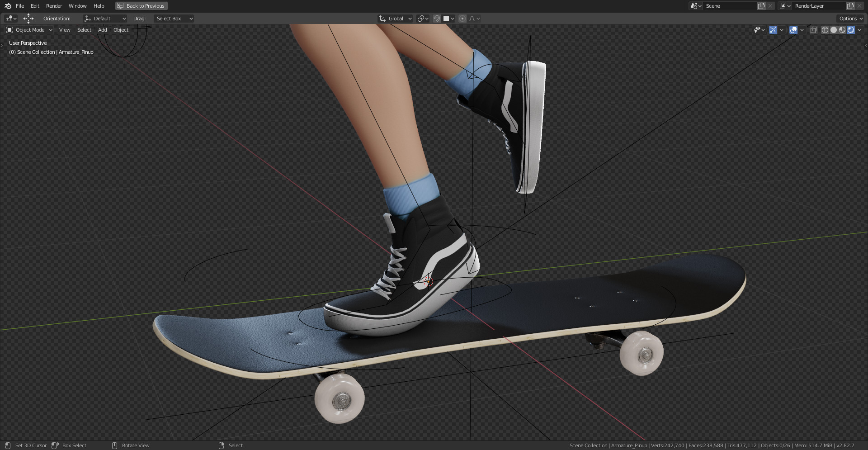Click the Box Select status hint

pos(74,445)
